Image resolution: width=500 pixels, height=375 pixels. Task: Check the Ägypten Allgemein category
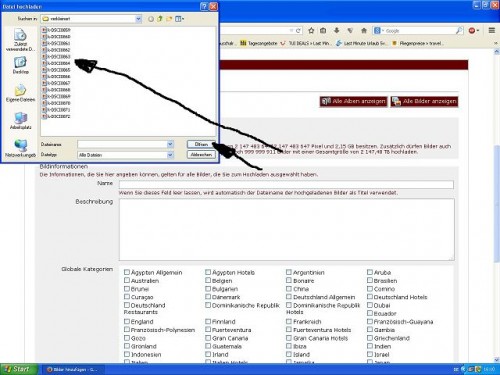tap(127, 272)
